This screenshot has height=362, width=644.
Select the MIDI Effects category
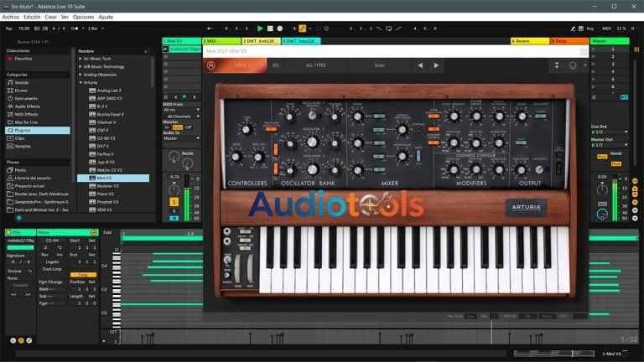(23, 115)
